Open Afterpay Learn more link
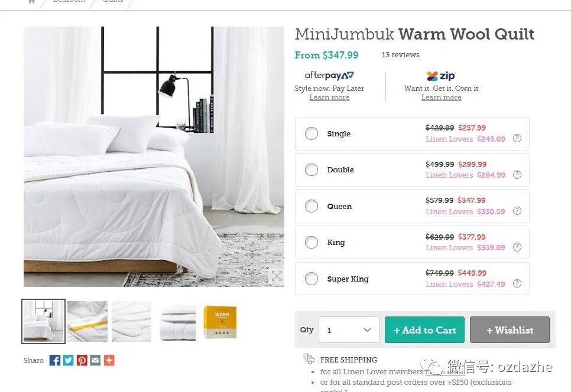The height and width of the screenshot is (392, 571). (x=329, y=97)
